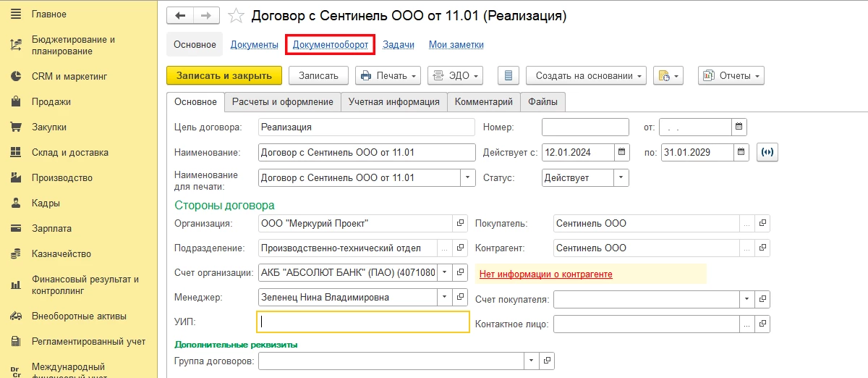
Task: Click the star favorite icon beside title
Action: pyautogui.click(x=236, y=15)
